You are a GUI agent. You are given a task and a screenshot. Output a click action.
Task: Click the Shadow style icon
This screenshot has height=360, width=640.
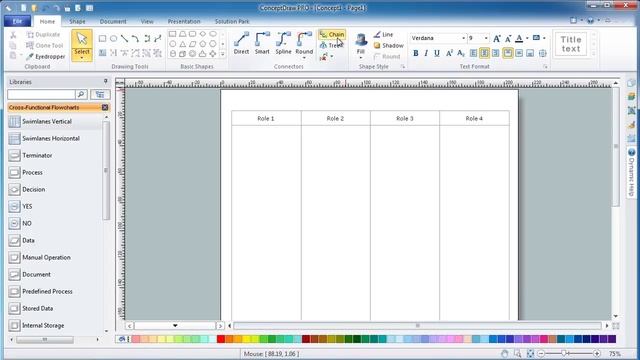377,46
